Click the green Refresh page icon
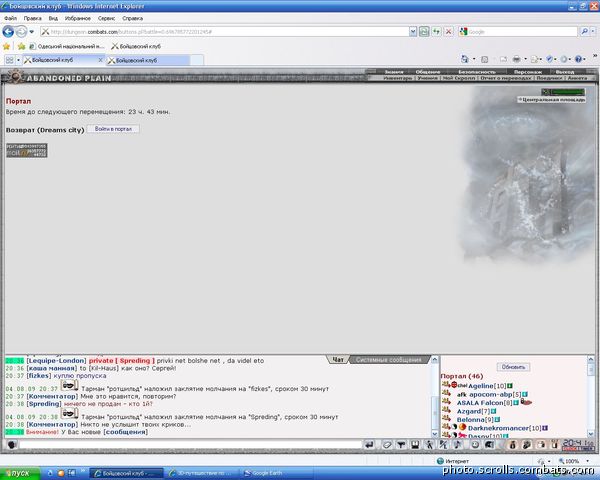This screenshot has height=480, width=600. [x=424, y=31]
